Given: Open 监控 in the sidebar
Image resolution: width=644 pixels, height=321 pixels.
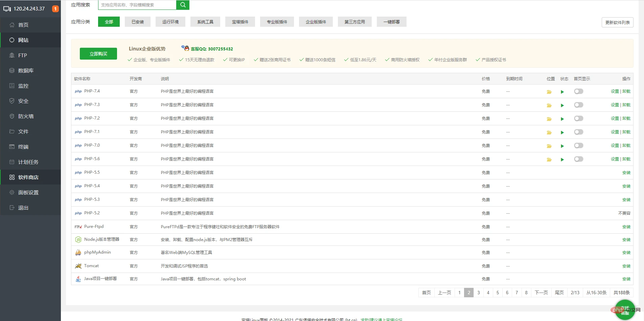Looking at the screenshot, I should 30,86.
